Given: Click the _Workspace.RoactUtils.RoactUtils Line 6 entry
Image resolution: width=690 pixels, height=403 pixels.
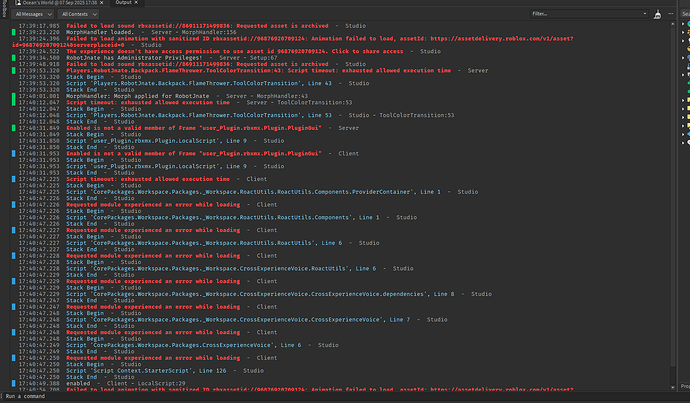Looking at the screenshot, I should pyautogui.click(x=204, y=243).
